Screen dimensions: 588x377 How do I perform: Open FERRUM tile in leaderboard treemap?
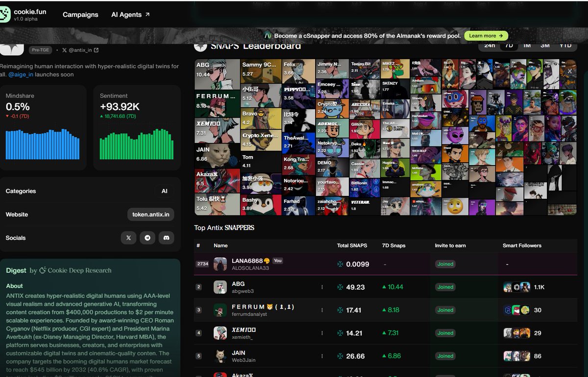[x=218, y=104]
